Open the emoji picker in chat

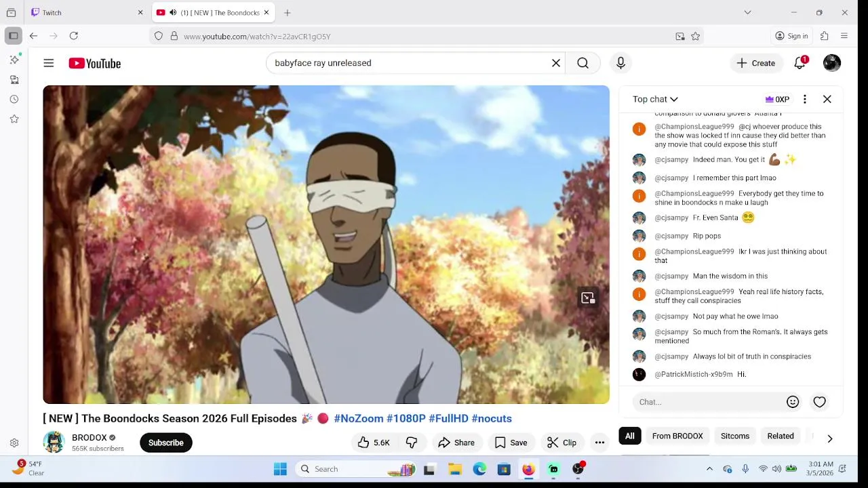pos(793,402)
